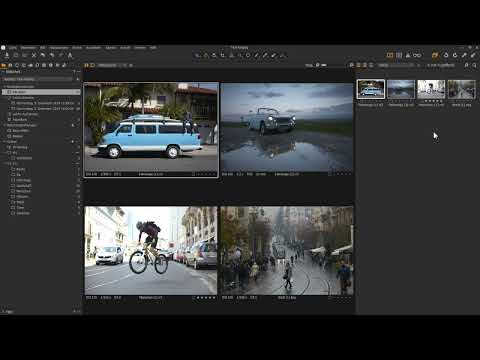Click the letter A auto adjust icon
The image size is (480, 360).
click(70, 55)
